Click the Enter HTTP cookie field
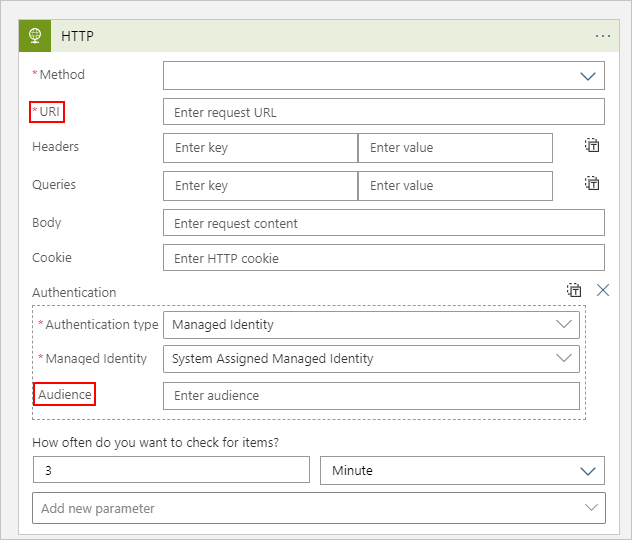632x540 pixels. (384, 258)
